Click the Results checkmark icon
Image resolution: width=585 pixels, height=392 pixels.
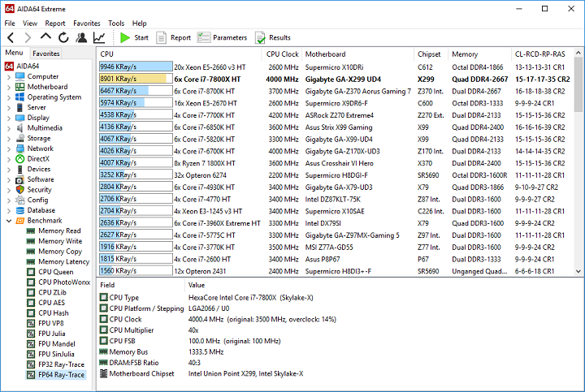(260, 37)
